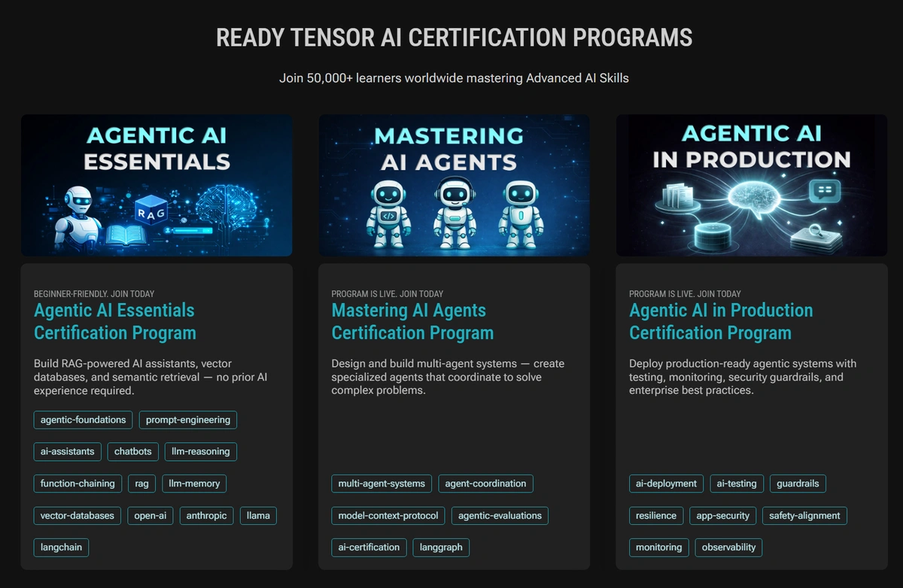
Task: Select the langchain tag
Action: click(x=62, y=547)
